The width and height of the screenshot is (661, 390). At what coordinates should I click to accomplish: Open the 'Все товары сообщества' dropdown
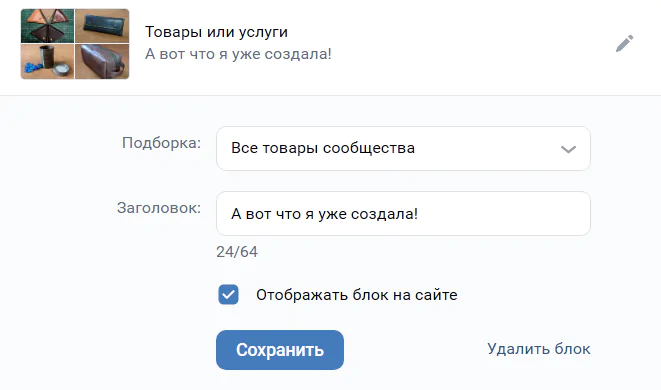[x=403, y=148]
